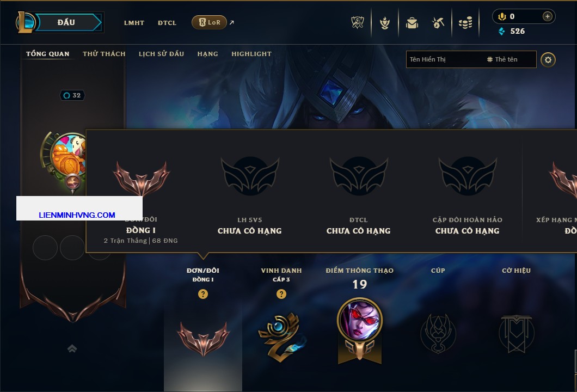Select the ĐTCL menu item

pos(167,23)
